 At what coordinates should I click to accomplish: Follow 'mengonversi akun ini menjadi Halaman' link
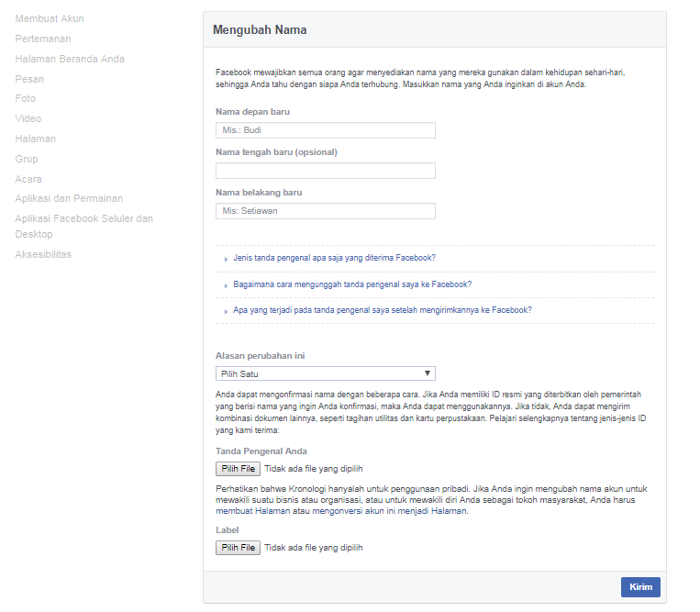(389, 511)
